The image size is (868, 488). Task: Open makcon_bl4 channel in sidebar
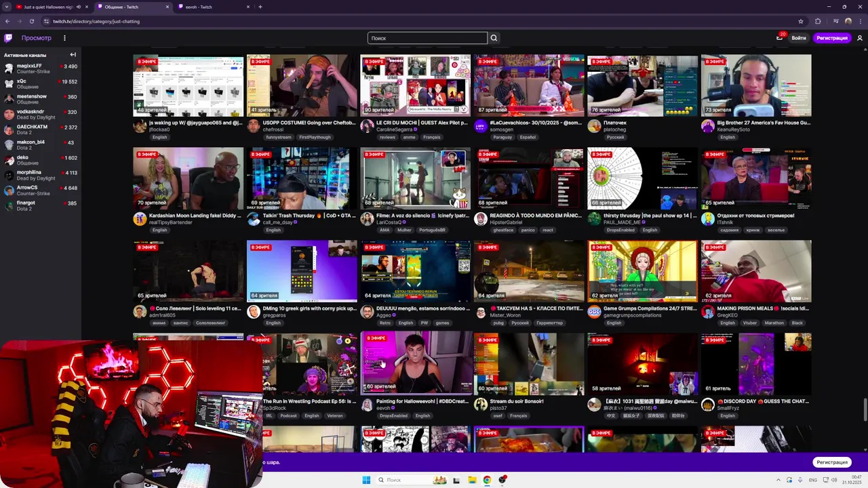pyautogui.click(x=41, y=145)
